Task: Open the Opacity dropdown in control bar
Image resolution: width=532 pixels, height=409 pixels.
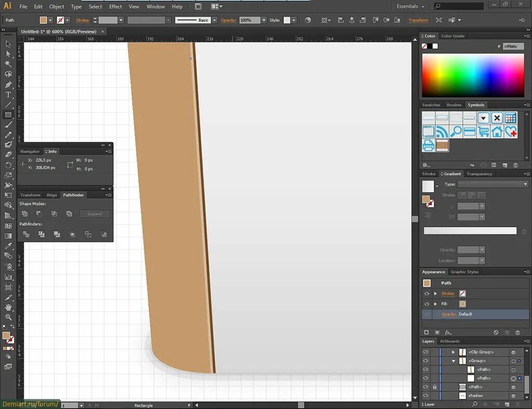Action: click(263, 20)
